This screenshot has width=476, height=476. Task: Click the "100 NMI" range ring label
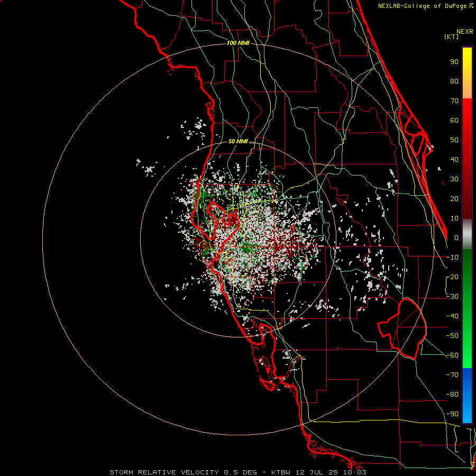[238, 43]
